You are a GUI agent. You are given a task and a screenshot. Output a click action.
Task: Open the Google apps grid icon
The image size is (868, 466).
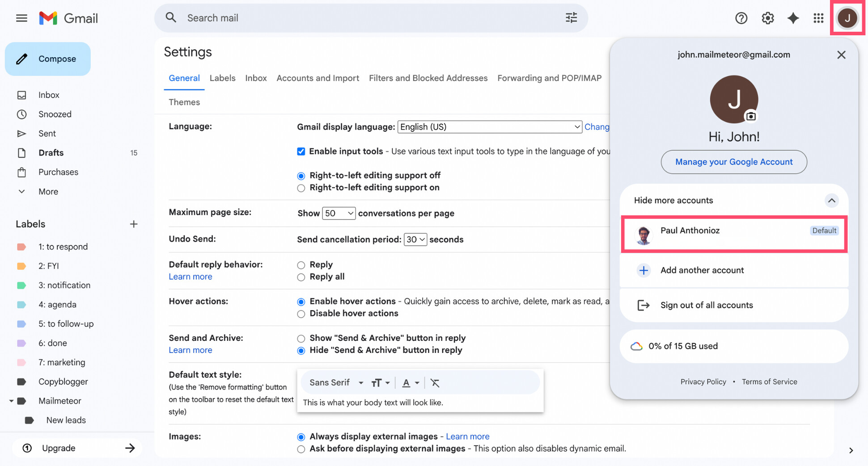tap(818, 18)
